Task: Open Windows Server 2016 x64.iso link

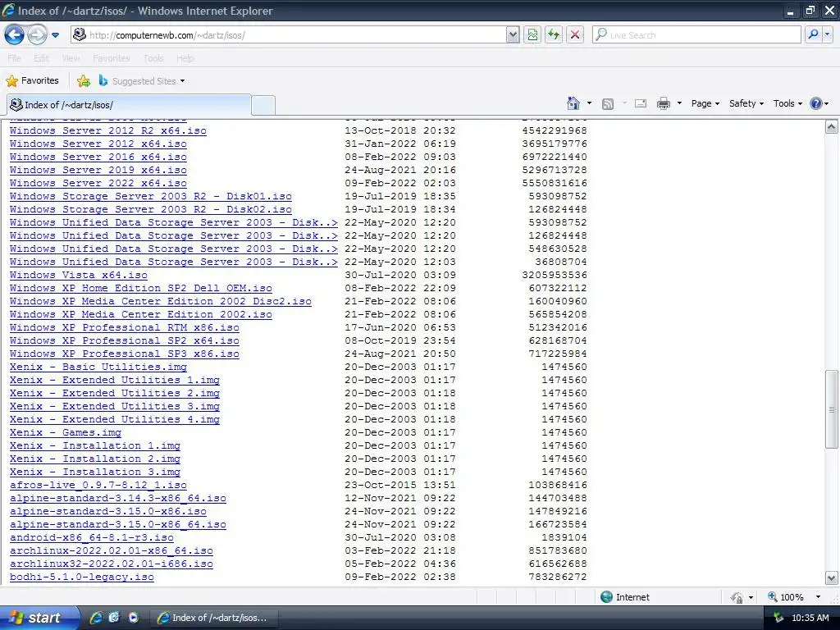Action: coord(98,157)
